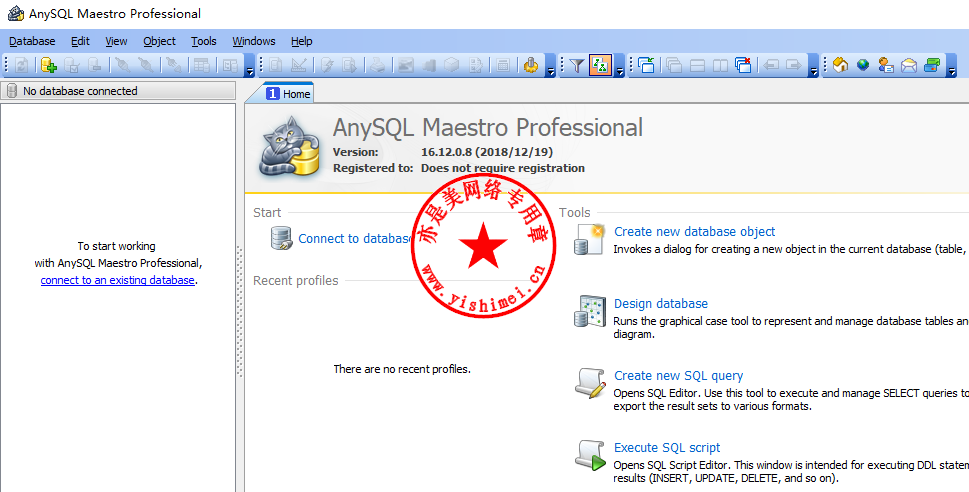The width and height of the screenshot is (969, 492).
Task: Click 'There are no recent profiles.' text
Action: [x=402, y=369]
